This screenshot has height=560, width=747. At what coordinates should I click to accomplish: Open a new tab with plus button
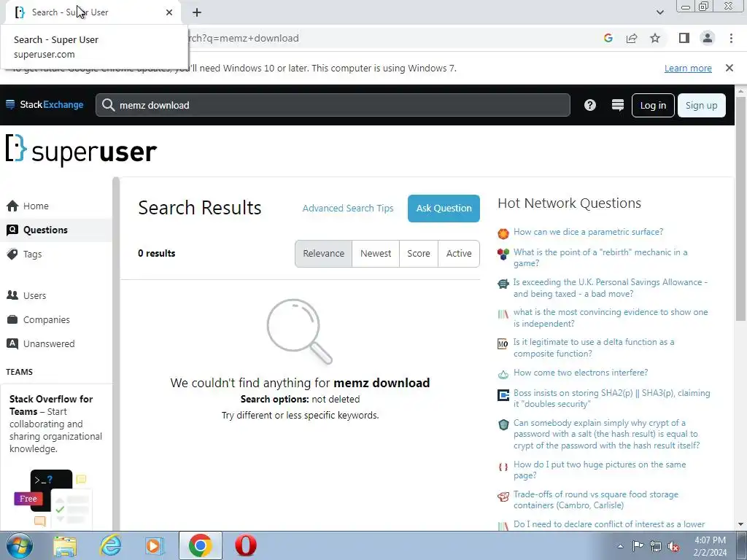tap(197, 12)
